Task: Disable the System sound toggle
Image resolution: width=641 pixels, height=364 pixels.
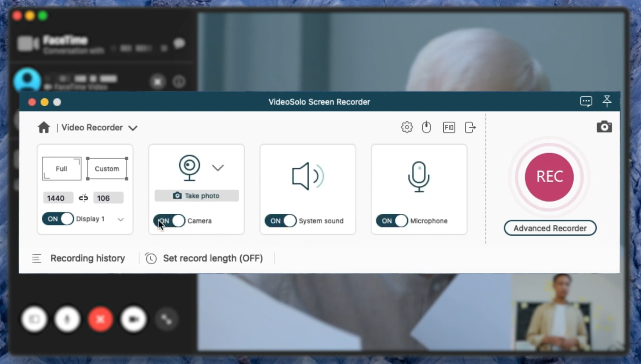Action: coord(281,220)
